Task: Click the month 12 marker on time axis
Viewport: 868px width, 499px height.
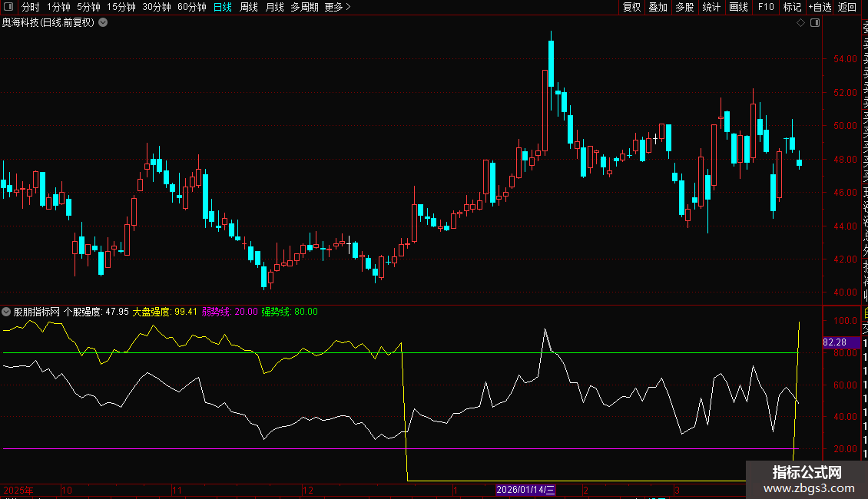Action: 308,490
